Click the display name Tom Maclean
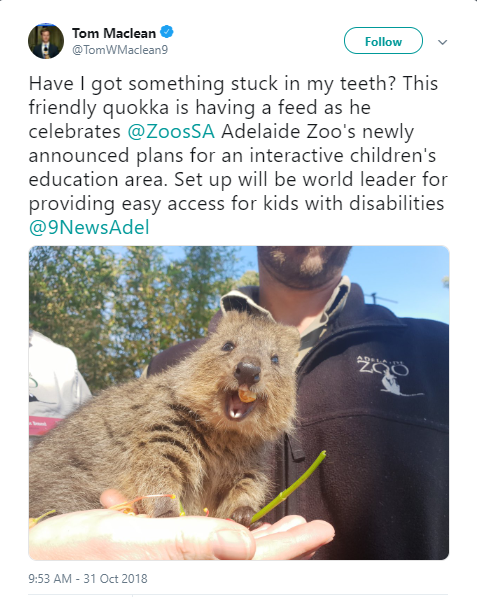The height and width of the screenshot is (597, 477). coord(114,33)
